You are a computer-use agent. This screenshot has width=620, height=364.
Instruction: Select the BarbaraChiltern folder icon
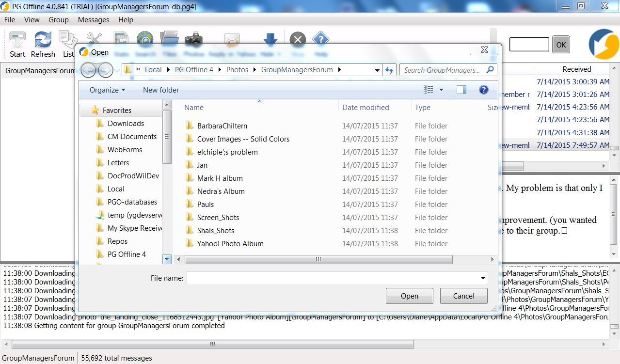pyautogui.click(x=190, y=126)
